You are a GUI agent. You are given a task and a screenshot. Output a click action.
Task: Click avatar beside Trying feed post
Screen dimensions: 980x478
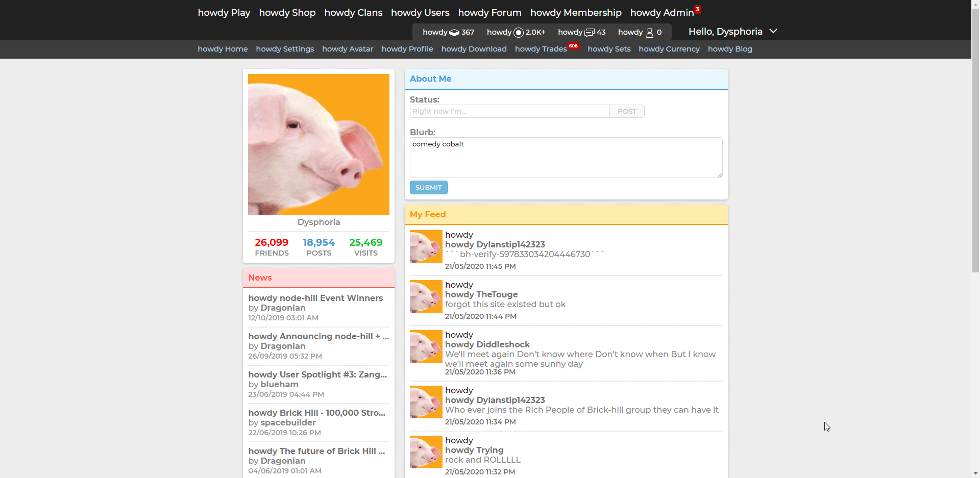click(426, 452)
